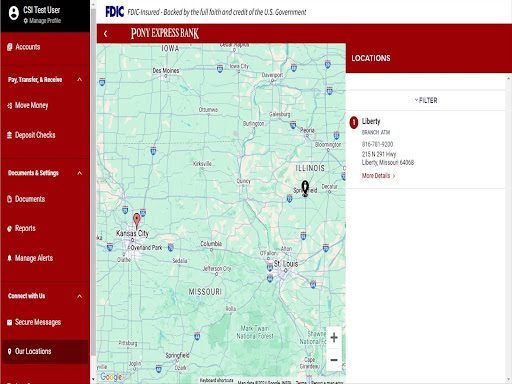512x384 pixels.
Task: Zoom out the map with minus button
Action: pyautogui.click(x=334, y=360)
